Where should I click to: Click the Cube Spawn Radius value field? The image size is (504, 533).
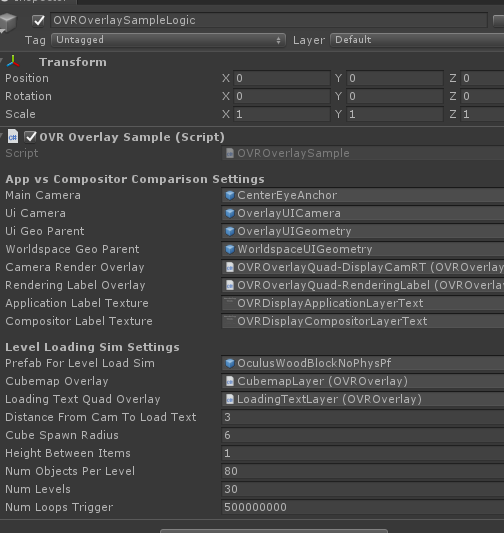363,435
